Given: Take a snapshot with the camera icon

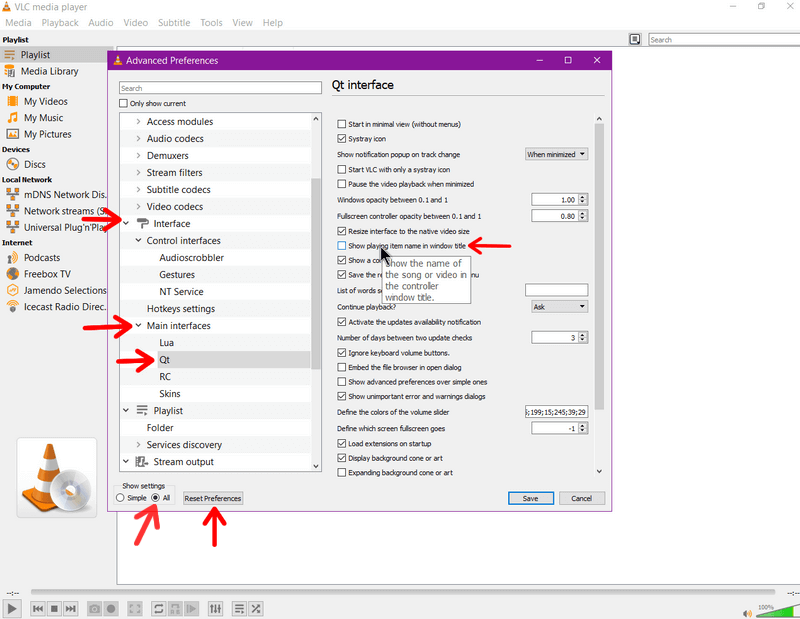Looking at the screenshot, I should point(94,608).
